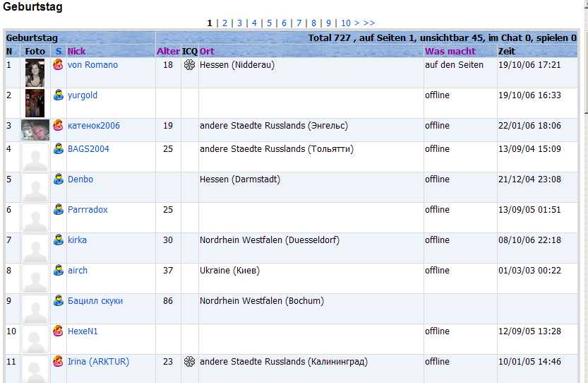Click the gender icon beside HexeN1

[x=59, y=331]
